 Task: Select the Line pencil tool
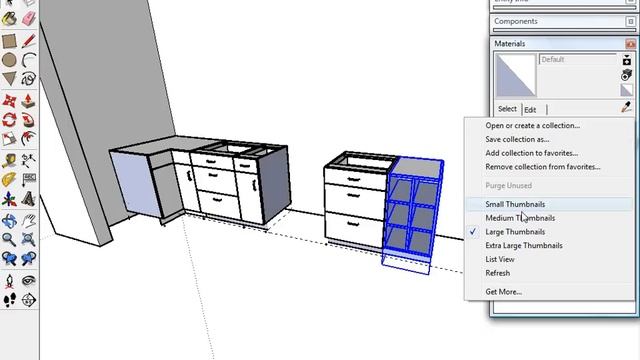coord(28,41)
